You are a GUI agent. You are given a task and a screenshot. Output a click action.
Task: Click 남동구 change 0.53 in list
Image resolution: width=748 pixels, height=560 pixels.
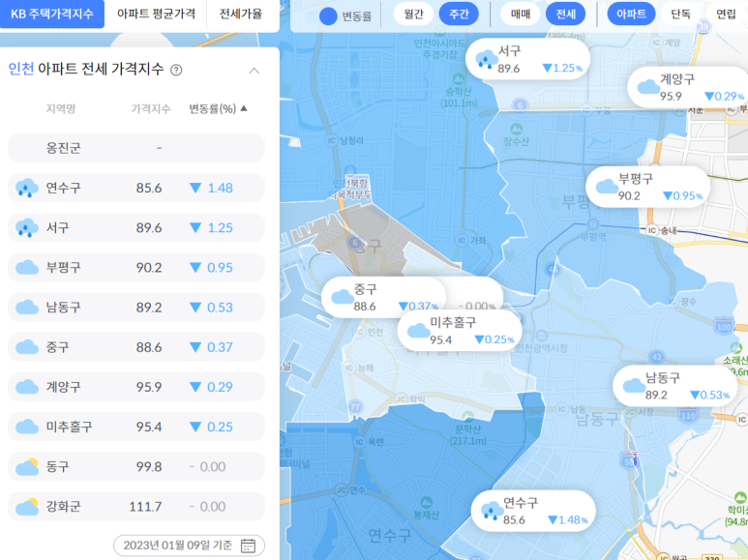pos(220,308)
